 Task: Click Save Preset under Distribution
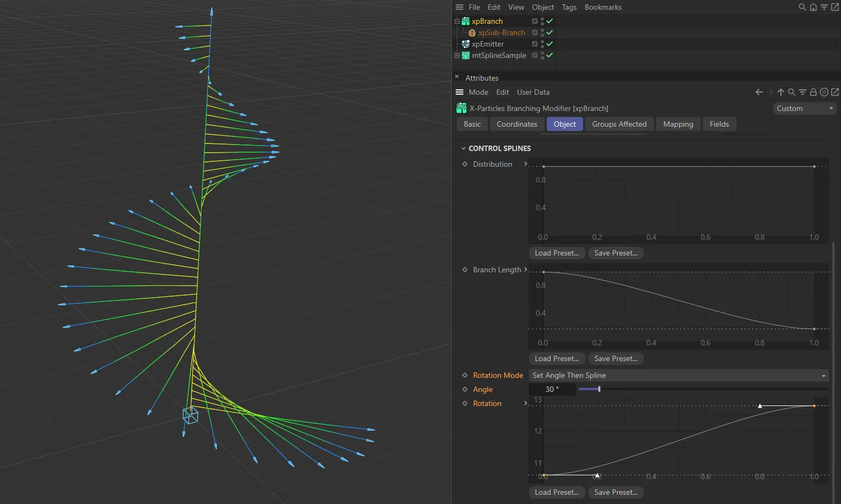tap(616, 253)
